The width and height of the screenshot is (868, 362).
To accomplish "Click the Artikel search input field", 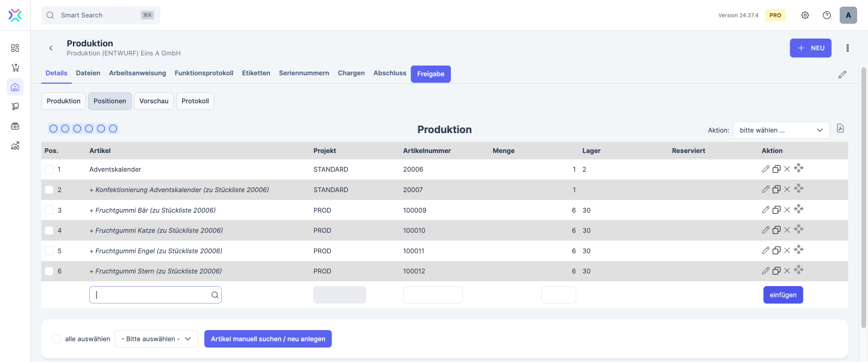I will point(151,295).
